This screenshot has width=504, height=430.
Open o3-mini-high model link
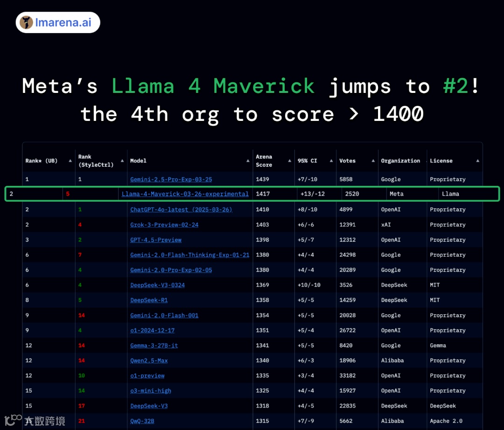(151, 391)
